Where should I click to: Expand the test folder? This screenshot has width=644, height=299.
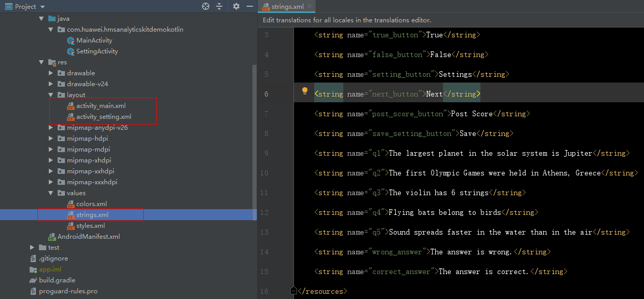(32, 247)
